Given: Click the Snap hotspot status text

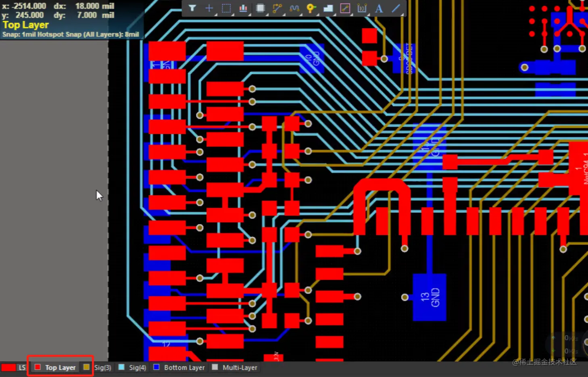Looking at the screenshot, I should (x=71, y=35).
